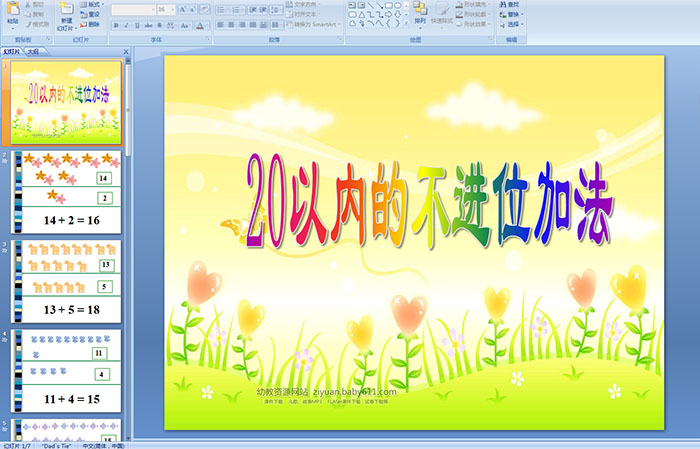Toggle text Shadow (S) formatting
700x449 pixels.
point(159,25)
